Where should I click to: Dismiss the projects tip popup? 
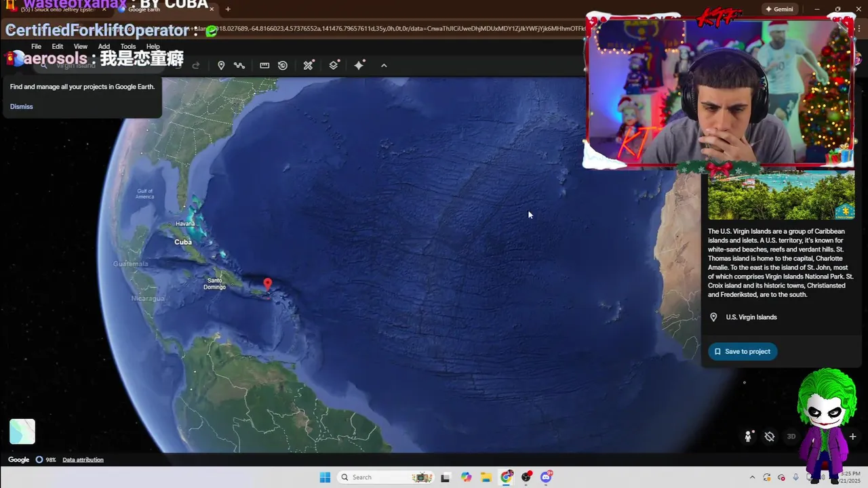point(22,106)
